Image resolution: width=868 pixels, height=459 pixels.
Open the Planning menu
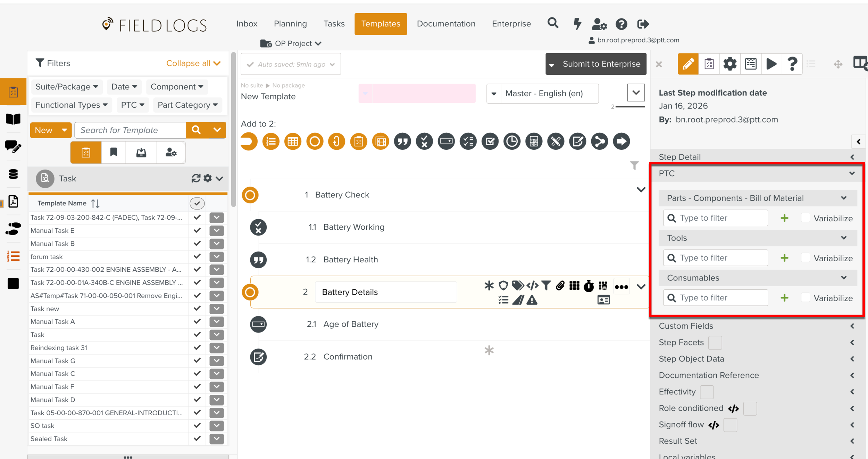click(290, 24)
